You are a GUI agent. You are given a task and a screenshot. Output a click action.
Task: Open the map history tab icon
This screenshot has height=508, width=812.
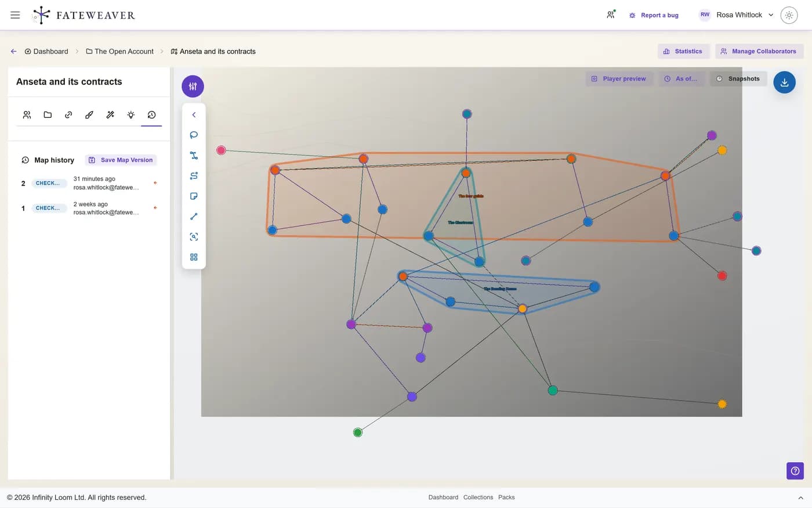(x=151, y=115)
